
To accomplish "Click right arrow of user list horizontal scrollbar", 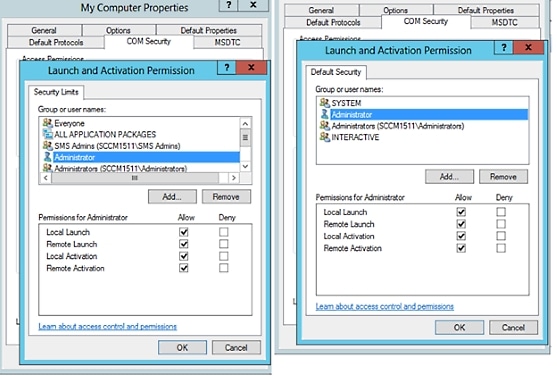I will [233, 178].
